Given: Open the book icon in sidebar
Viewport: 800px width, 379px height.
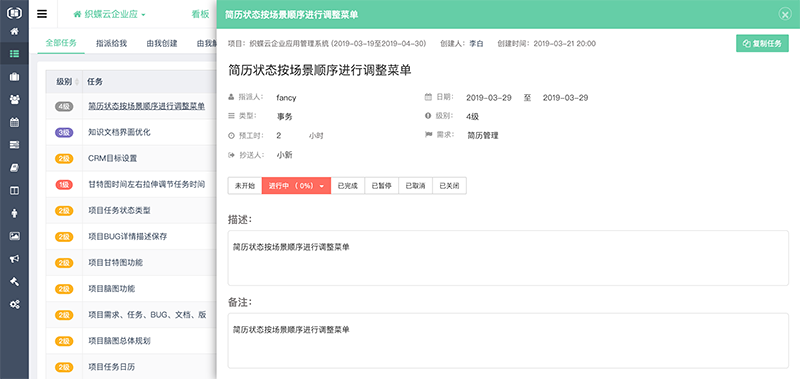Looking at the screenshot, I should (14, 167).
